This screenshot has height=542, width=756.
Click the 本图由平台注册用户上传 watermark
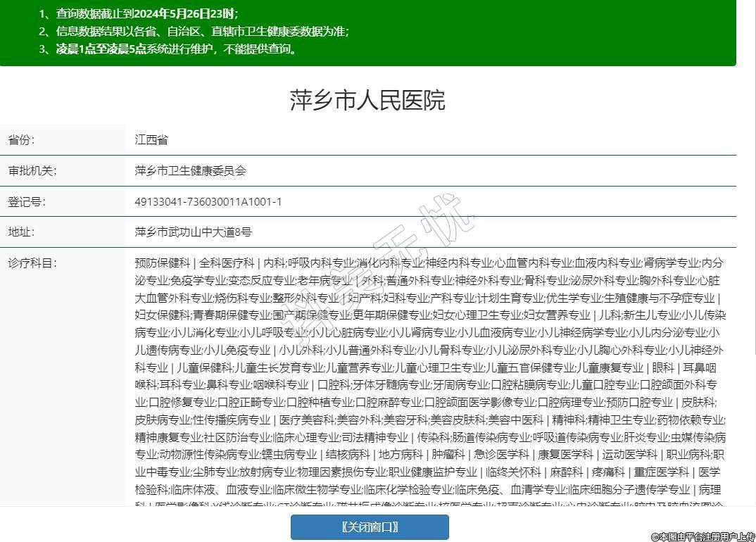pos(703,536)
